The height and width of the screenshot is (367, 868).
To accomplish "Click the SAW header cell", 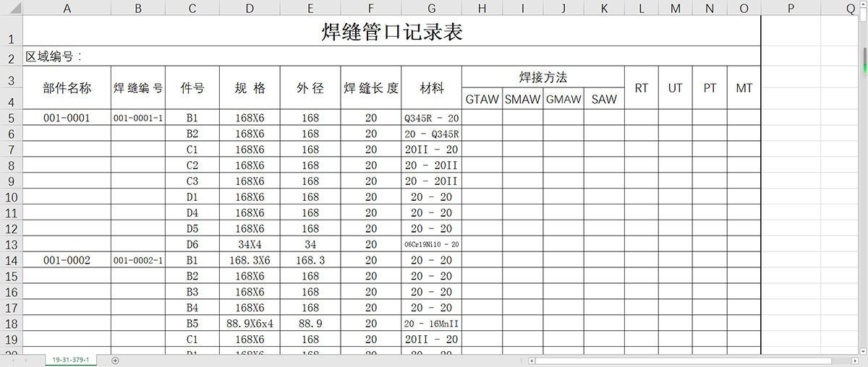I will tap(604, 99).
